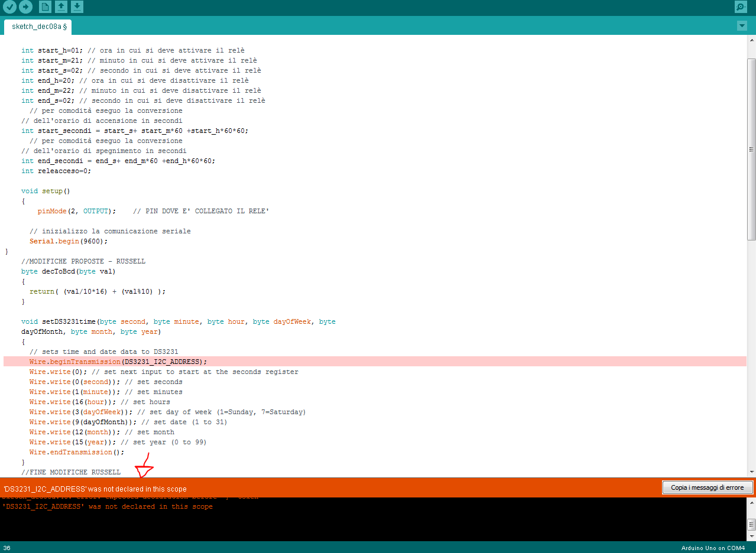756x553 pixels.
Task: Click the console error message text
Action: (x=107, y=507)
